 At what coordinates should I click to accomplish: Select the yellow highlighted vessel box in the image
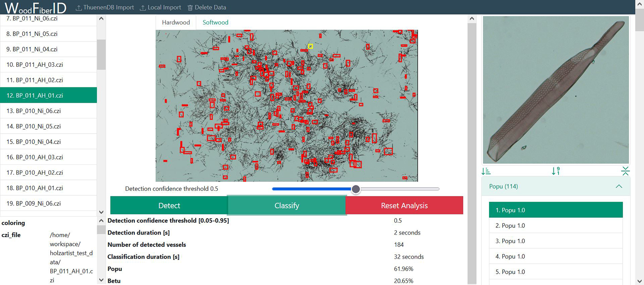pos(310,46)
